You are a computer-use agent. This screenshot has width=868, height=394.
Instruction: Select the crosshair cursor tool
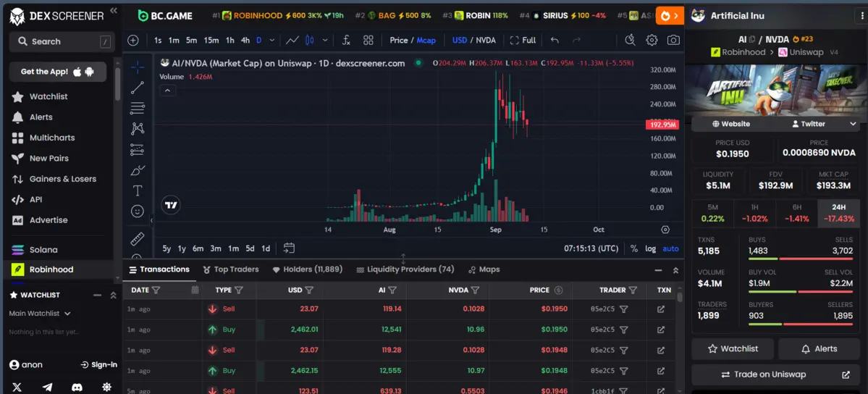click(138, 67)
